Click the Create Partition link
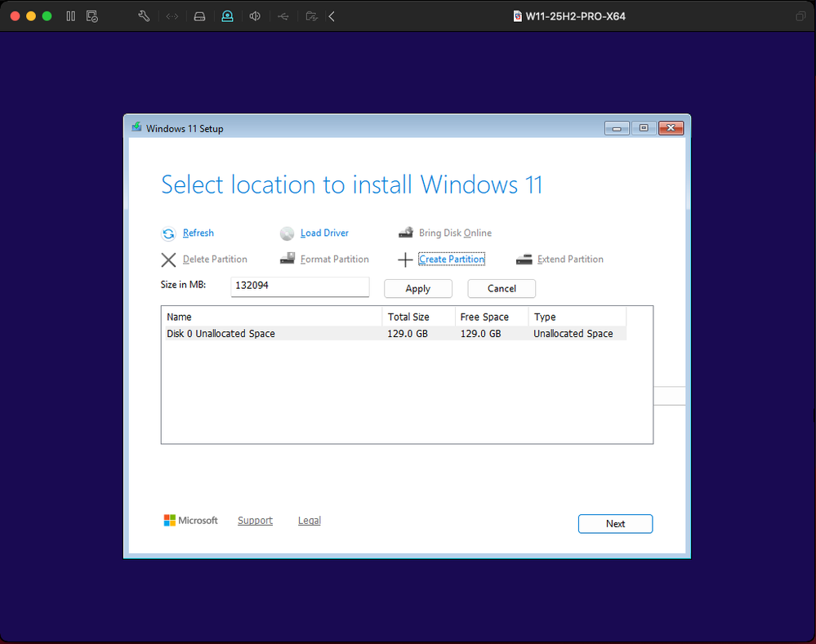This screenshot has height=644, width=816. (x=451, y=259)
